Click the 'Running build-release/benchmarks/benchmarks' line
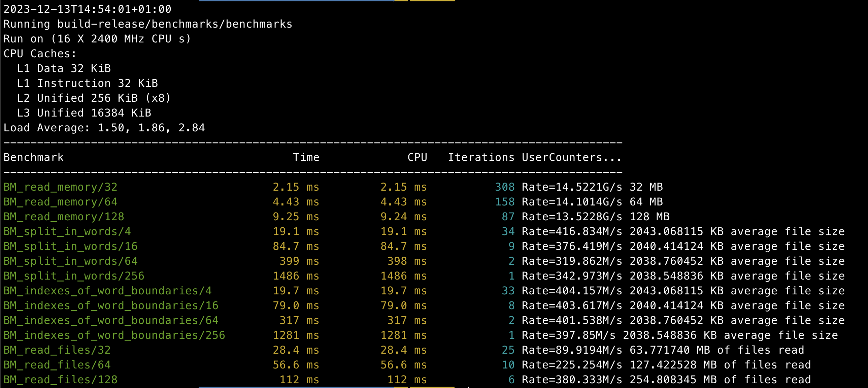This screenshot has width=868, height=388. (x=148, y=24)
